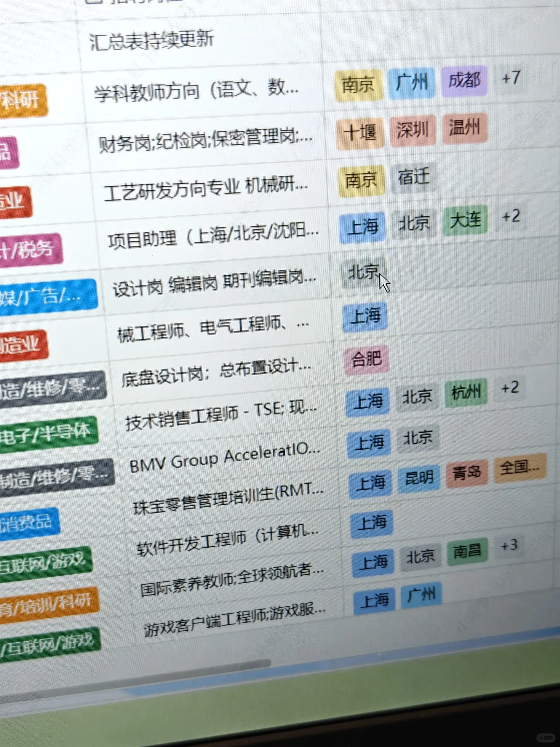Expand +2 cities on the 项目助理 row
The height and width of the screenshot is (747, 560).
coord(511,217)
